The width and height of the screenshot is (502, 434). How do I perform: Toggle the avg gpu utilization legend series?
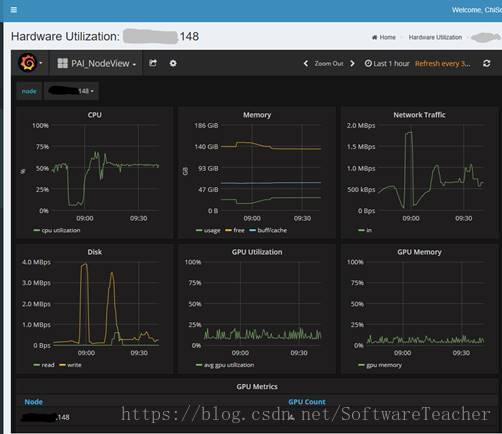pyautogui.click(x=225, y=365)
